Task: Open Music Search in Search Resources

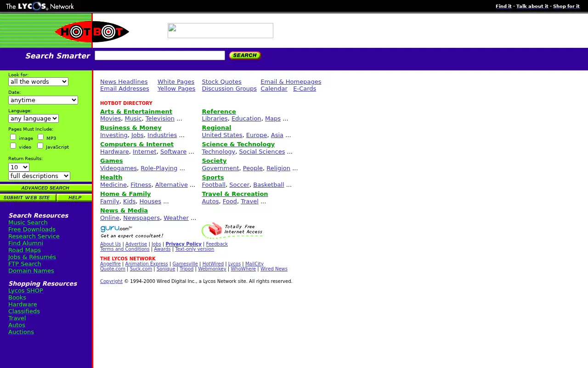Action: click(28, 222)
